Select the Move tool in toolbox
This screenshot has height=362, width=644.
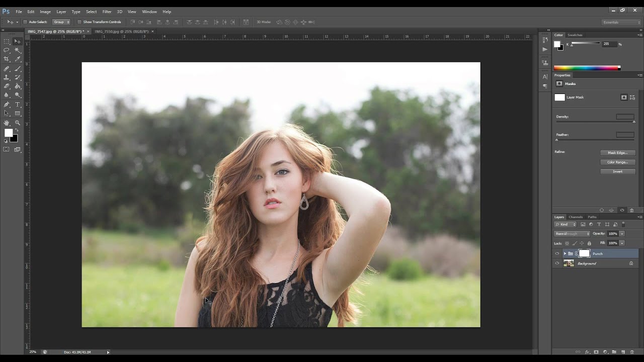18,41
